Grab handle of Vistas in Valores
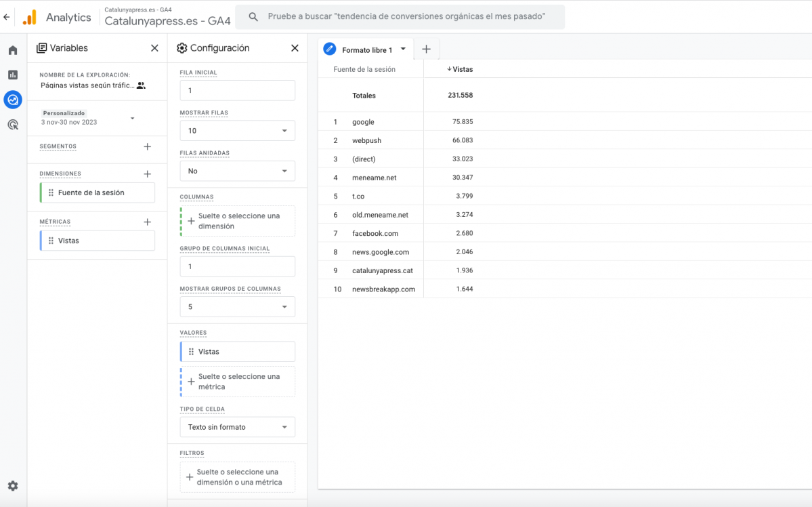Image resolution: width=812 pixels, height=507 pixels. [191, 352]
